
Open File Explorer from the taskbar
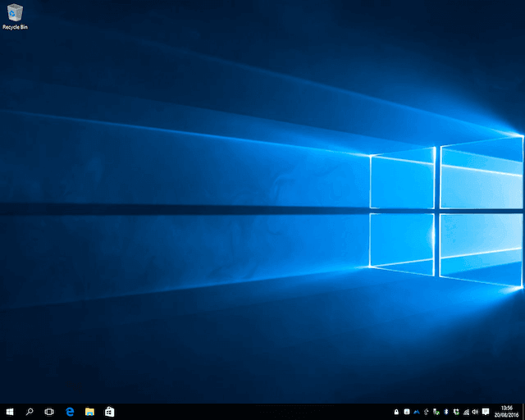tap(89, 412)
